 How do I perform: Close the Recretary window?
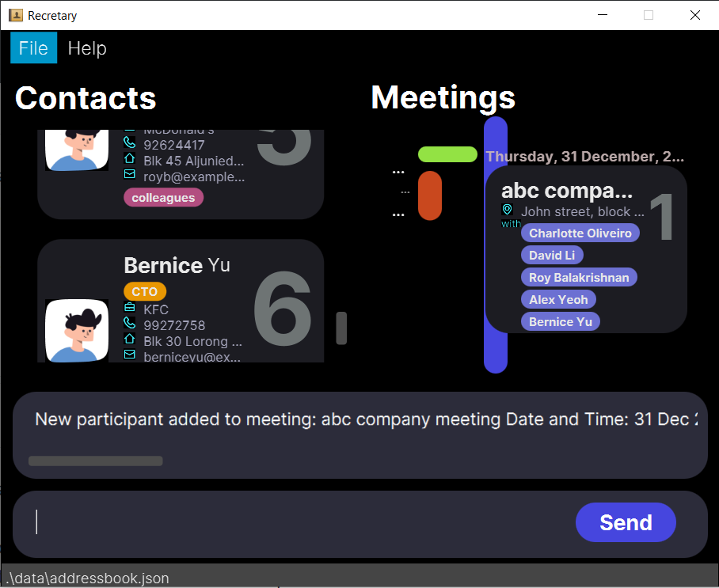(694, 15)
